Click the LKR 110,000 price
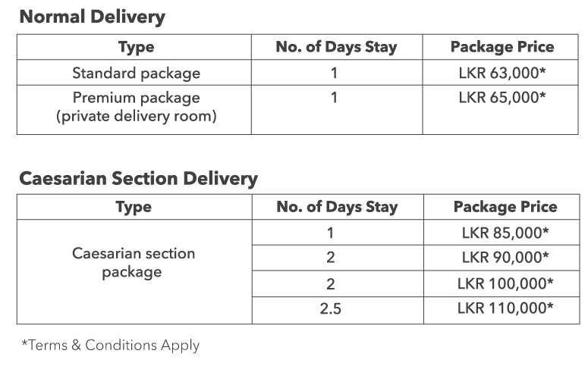 (x=505, y=308)
